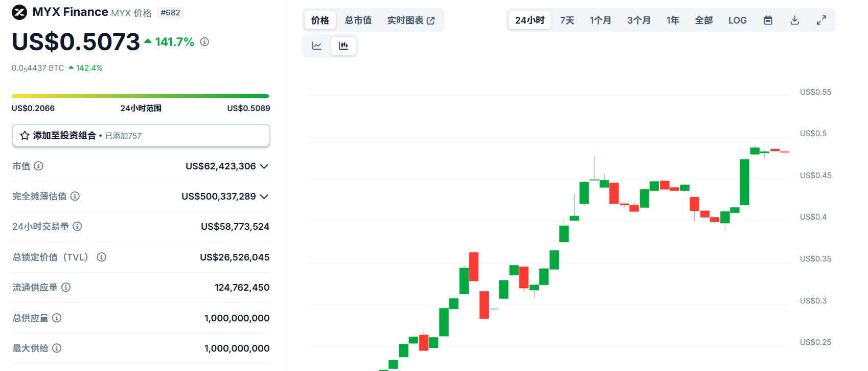Select the 1年 time range

click(x=673, y=20)
